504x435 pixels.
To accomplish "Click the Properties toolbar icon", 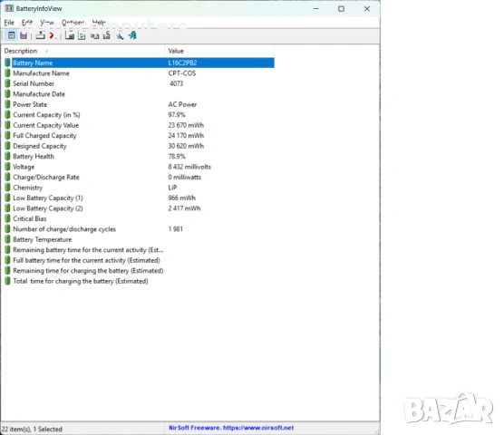I will pos(107,35).
